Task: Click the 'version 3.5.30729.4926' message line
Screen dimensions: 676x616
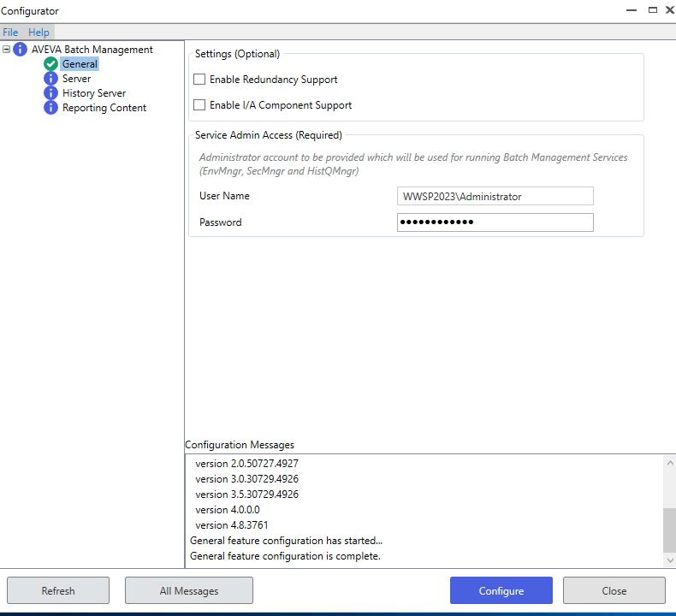Action: 246,494
